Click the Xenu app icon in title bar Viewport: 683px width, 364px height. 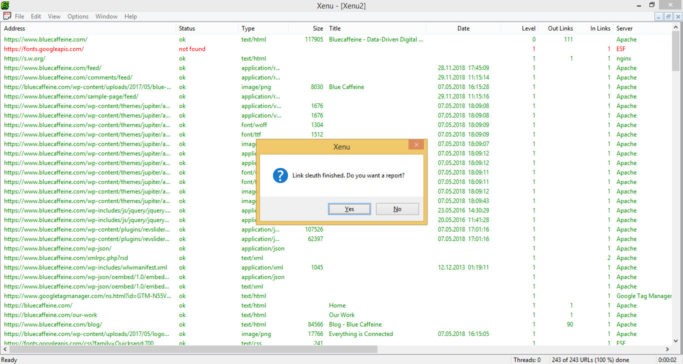point(5,5)
